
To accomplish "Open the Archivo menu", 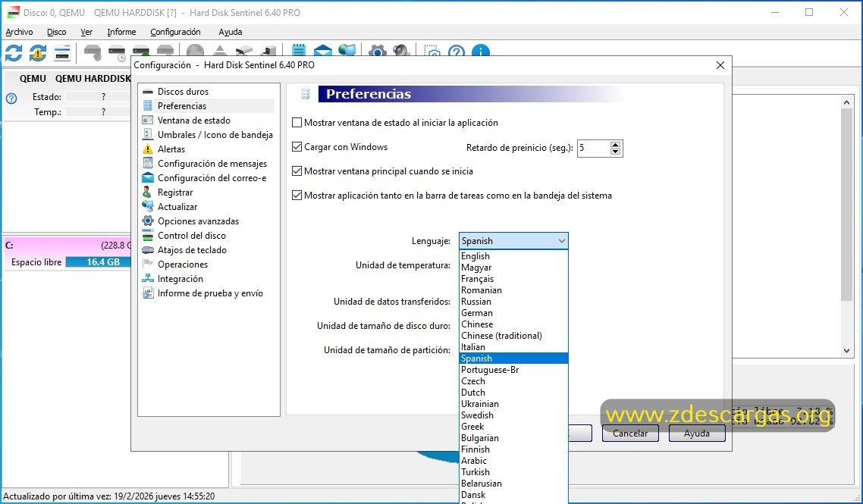I will tap(19, 32).
